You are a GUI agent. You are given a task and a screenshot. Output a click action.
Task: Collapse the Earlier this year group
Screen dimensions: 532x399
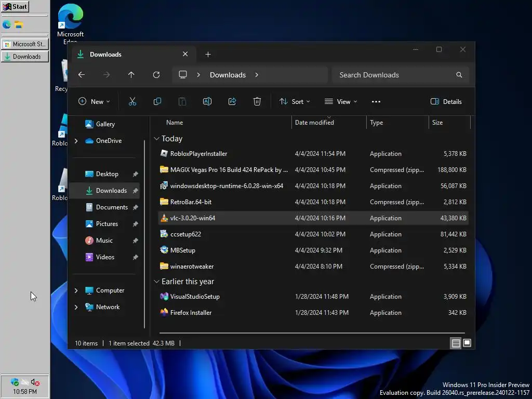pyautogui.click(x=156, y=281)
